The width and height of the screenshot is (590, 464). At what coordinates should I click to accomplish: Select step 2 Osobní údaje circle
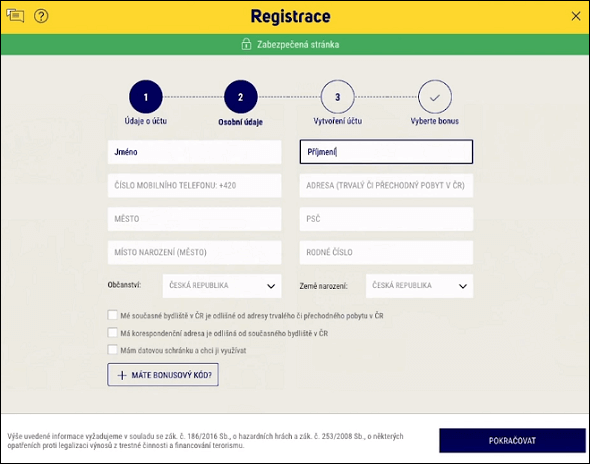241,97
